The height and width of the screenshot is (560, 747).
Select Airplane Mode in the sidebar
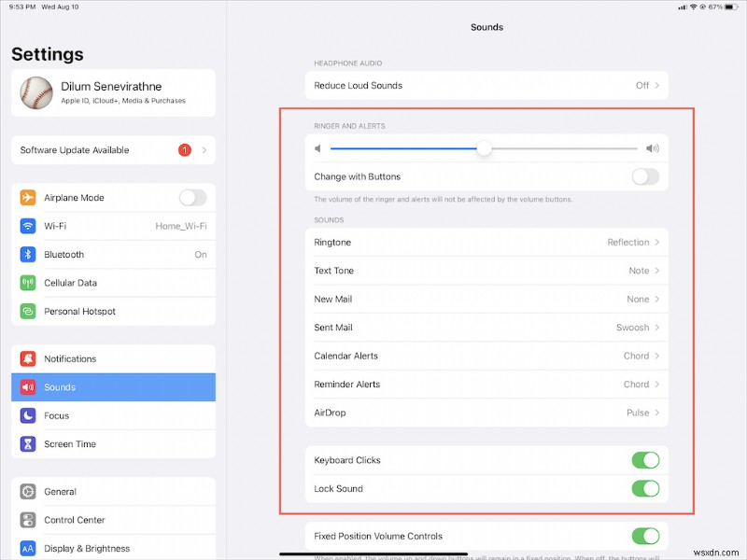point(112,197)
